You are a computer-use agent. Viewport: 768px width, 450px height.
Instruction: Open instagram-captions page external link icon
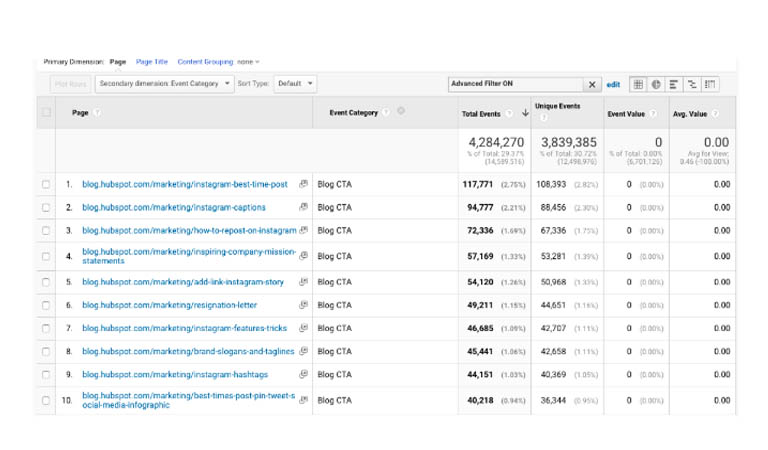304,207
